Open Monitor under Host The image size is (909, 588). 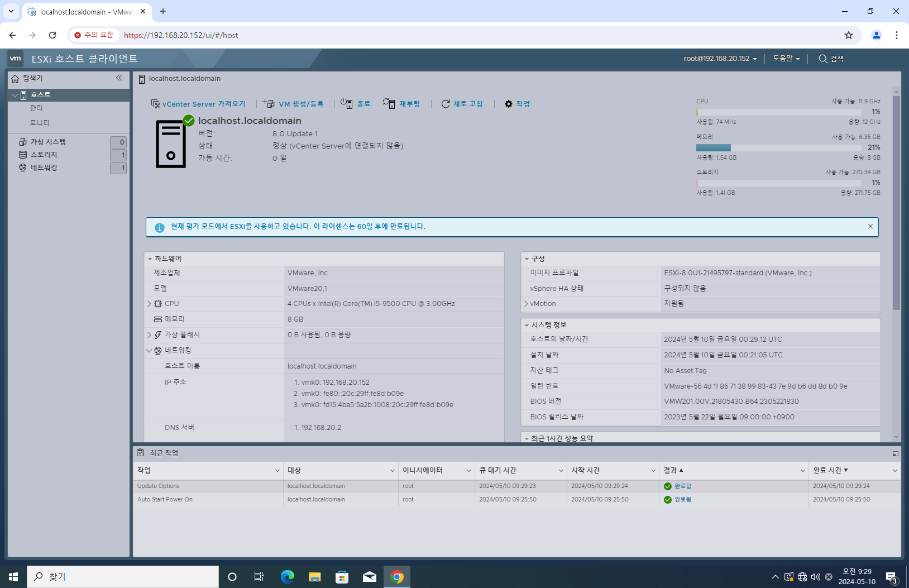[x=39, y=123]
